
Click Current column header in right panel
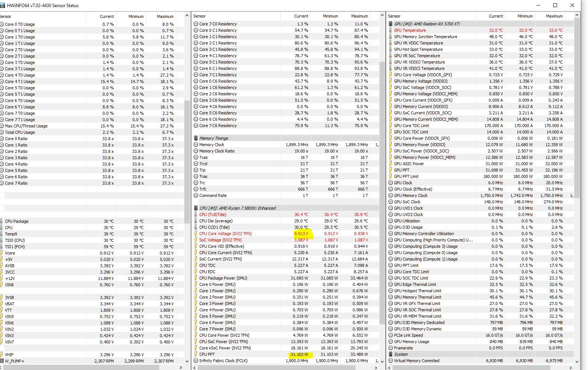[x=490, y=16]
